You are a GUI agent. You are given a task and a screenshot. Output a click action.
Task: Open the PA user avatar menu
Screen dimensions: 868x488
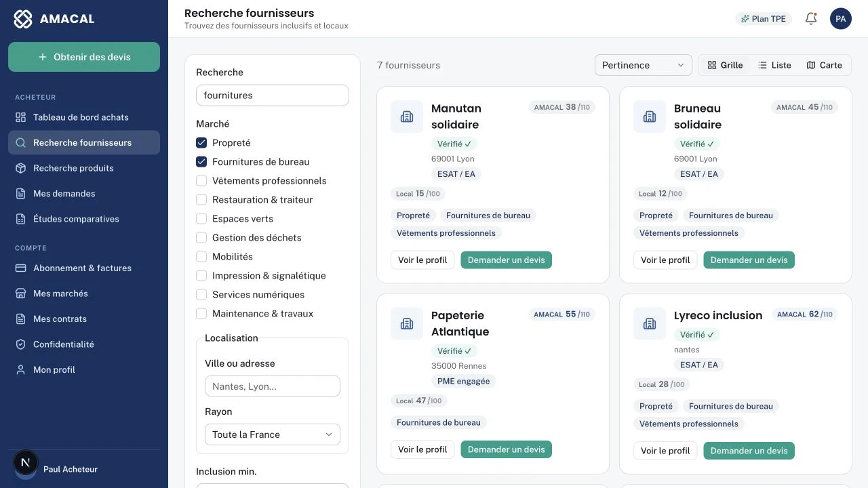[841, 19]
